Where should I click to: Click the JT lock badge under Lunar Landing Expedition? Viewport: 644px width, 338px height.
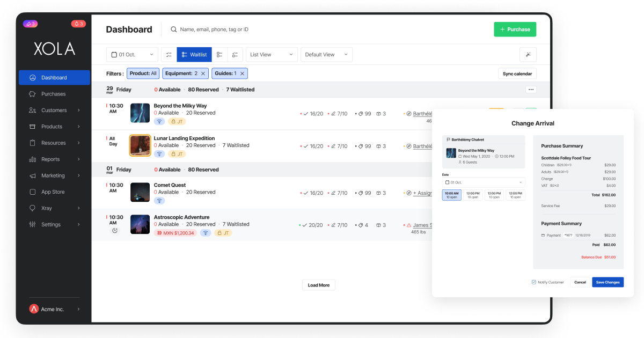pyautogui.click(x=177, y=154)
